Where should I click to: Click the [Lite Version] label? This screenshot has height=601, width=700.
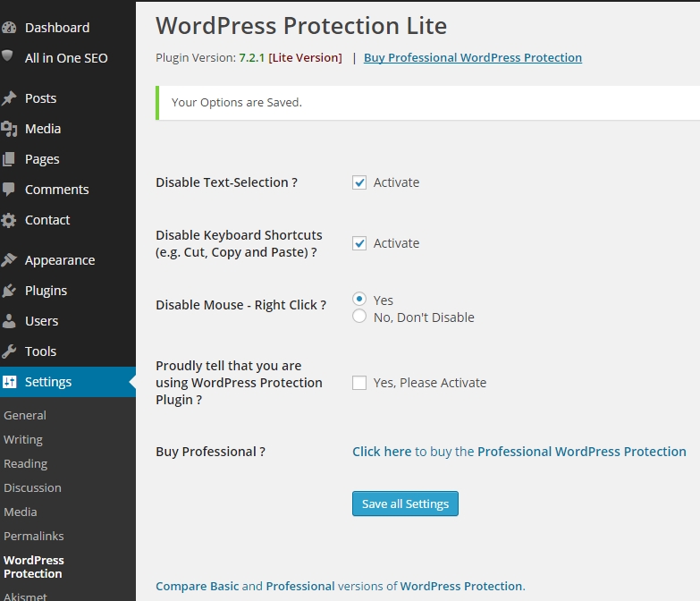(x=305, y=57)
